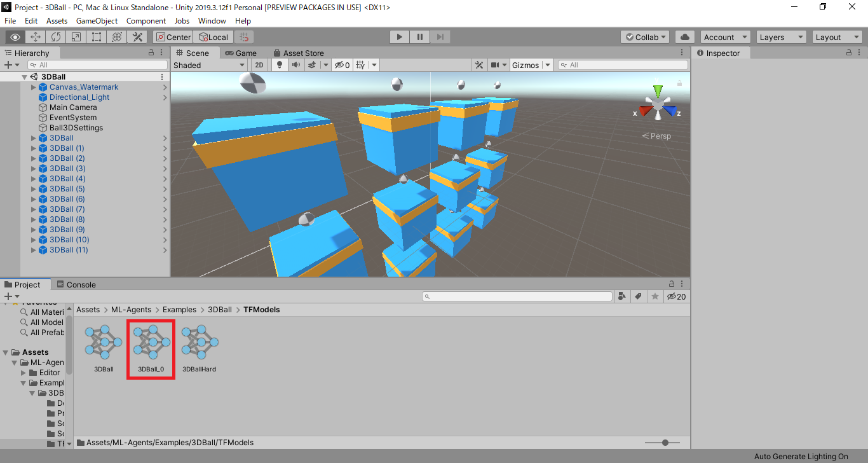
Task: Toggle Local handle rotation
Action: point(214,37)
